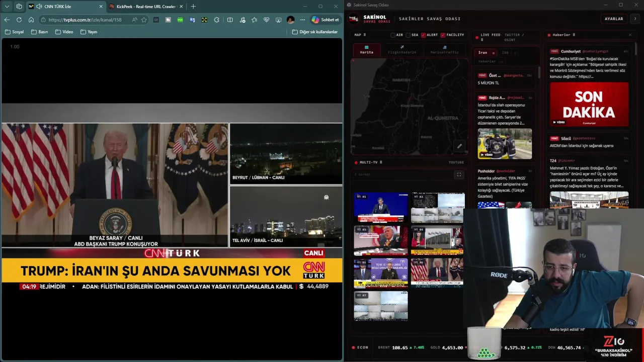Go back in the Edge browser
644x362 pixels.
tap(7, 20)
